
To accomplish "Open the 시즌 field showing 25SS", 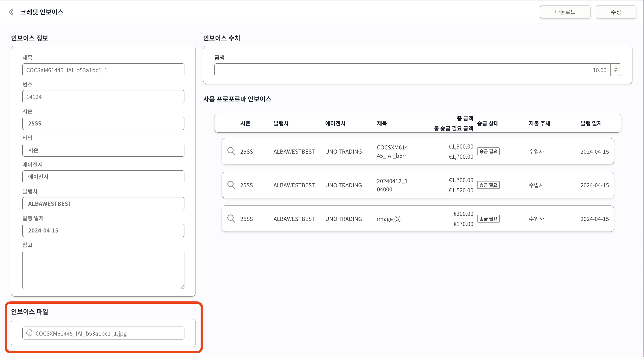I will click(103, 123).
